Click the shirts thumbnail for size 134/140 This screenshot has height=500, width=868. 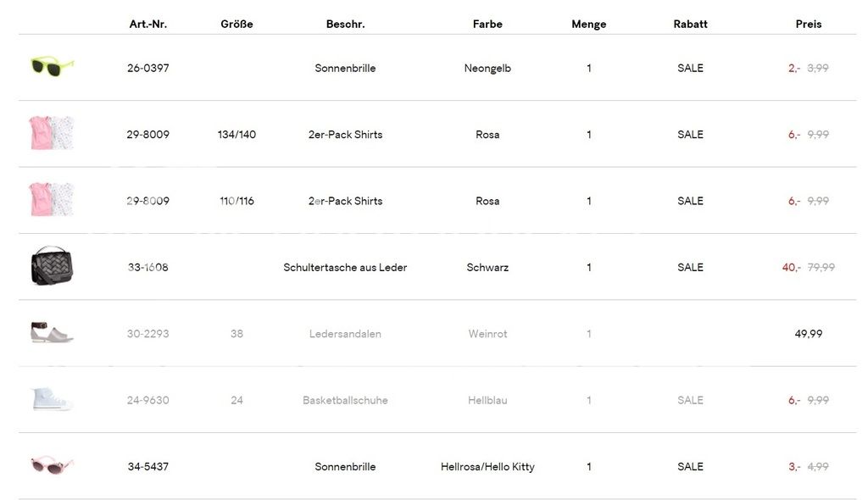[x=53, y=134]
